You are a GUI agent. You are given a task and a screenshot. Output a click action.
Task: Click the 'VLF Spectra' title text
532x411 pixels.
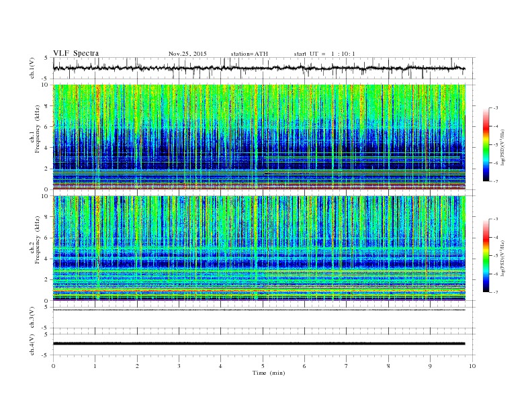click(x=76, y=53)
